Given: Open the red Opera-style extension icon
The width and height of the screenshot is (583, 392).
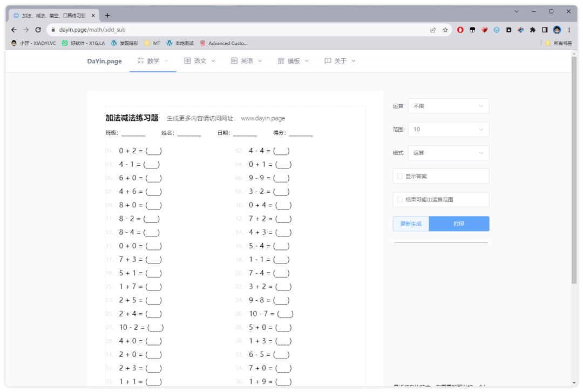Looking at the screenshot, I should (x=460, y=30).
